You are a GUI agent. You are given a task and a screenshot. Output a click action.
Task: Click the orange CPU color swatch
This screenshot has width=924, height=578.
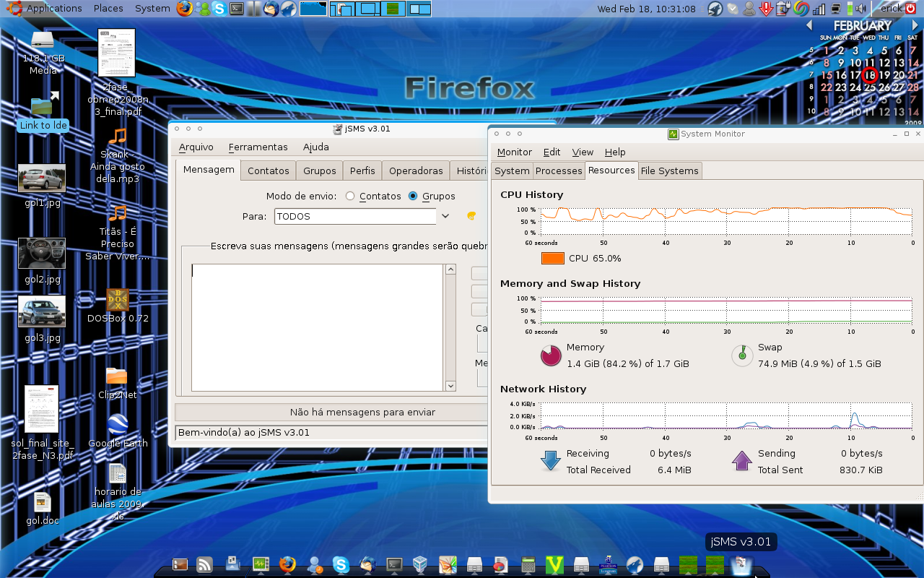(552, 258)
